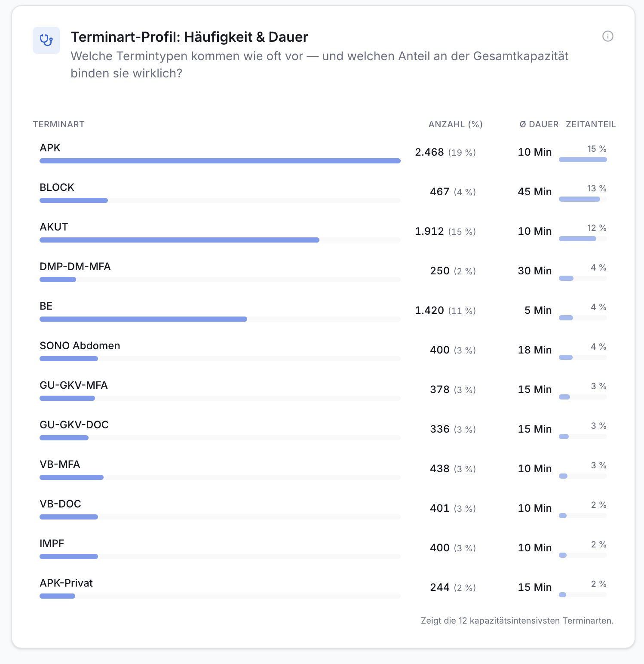Select the VB-MFA row label
The height and width of the screenshot is (664, 644).
60,464
